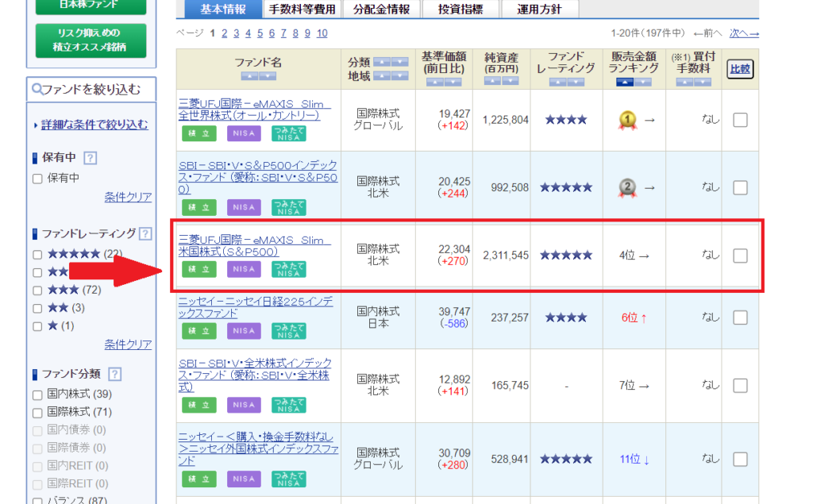813x504 pixels.
Task: Sort 純資産 column descending
Action: click(x=511, y=81)
